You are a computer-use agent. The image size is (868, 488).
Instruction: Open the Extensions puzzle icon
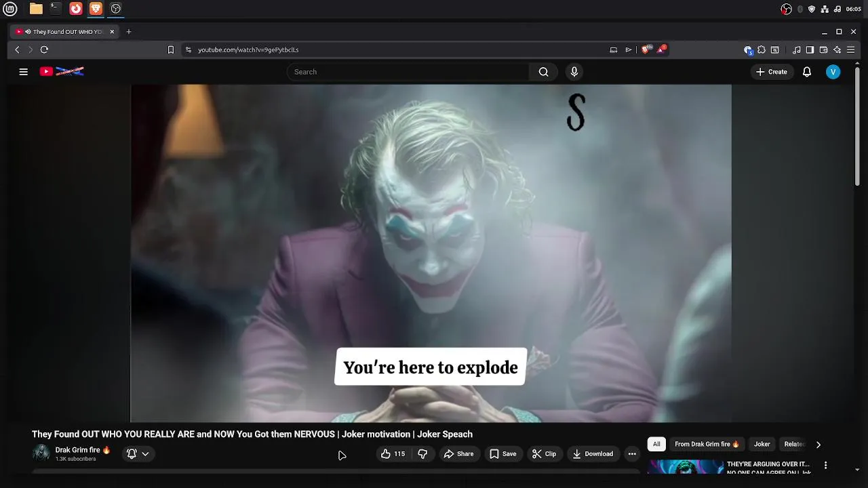(762, 49)
